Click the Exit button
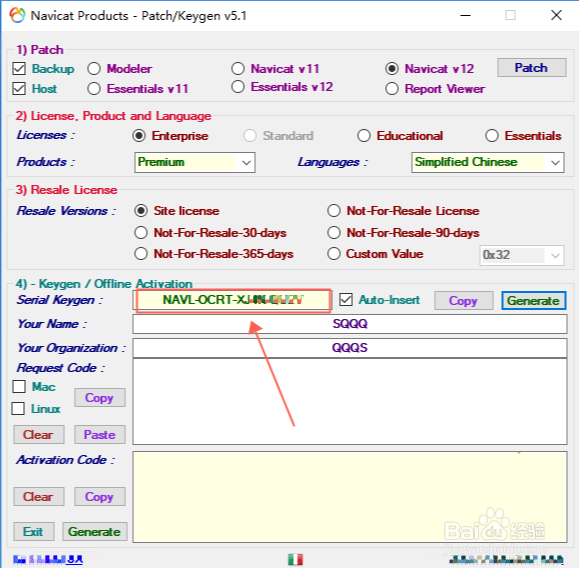 34,532
